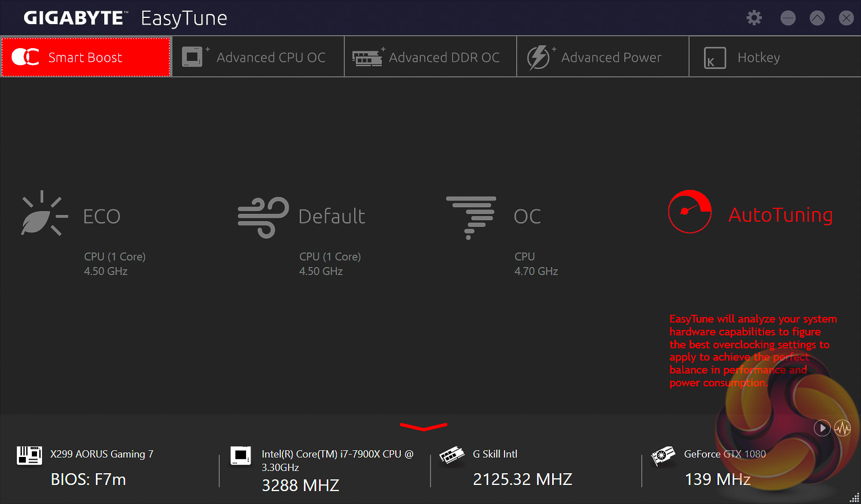This screenshot has height=504, width=861.
Task: Close the EasyTune window
Action: click(846, 18)
